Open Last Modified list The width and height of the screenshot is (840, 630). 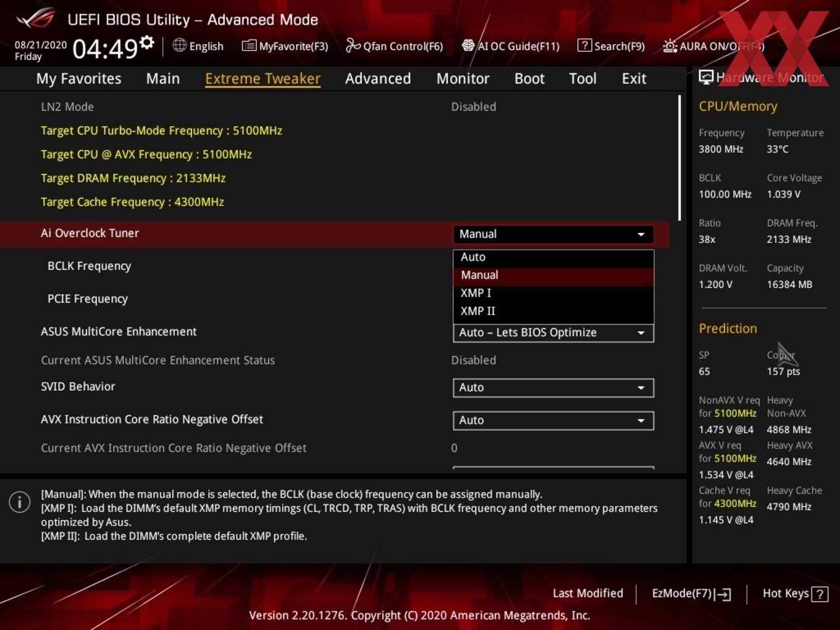(x=587, y=594)
